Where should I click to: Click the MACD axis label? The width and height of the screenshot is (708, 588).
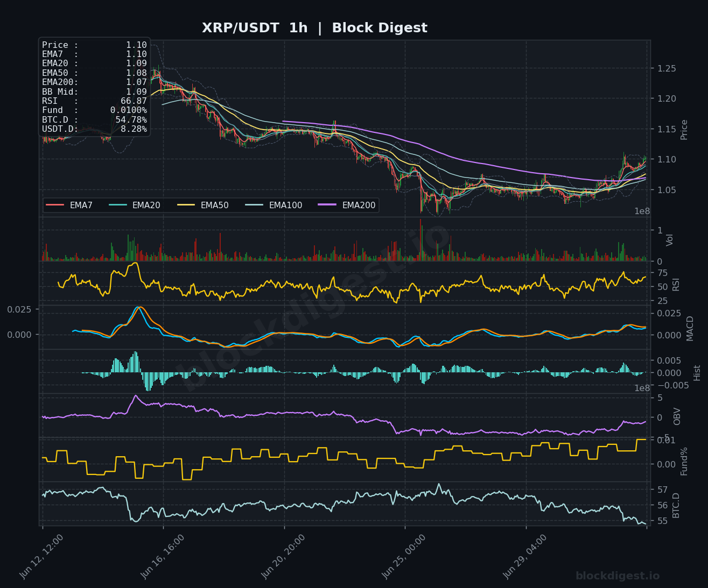(x=690, y=328)
